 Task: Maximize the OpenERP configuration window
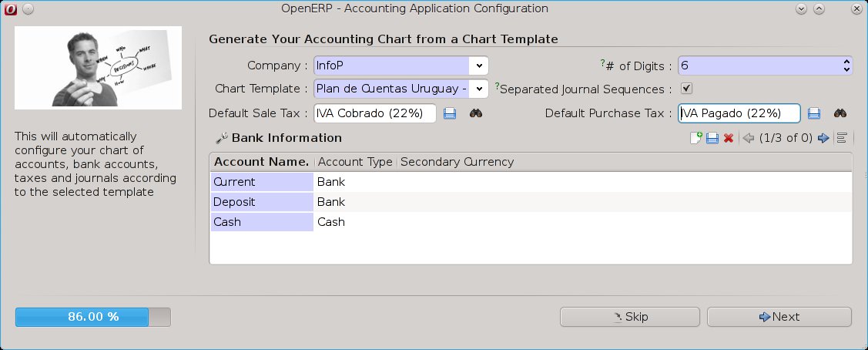tap(819, 8)
